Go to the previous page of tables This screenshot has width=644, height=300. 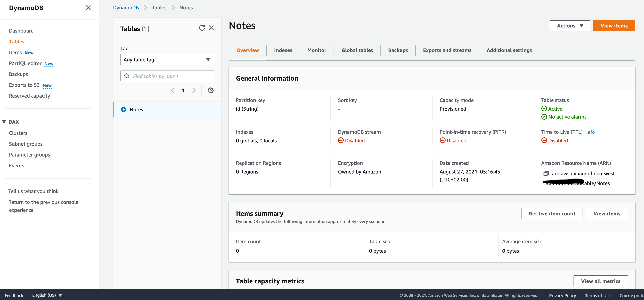click(173, 90)
